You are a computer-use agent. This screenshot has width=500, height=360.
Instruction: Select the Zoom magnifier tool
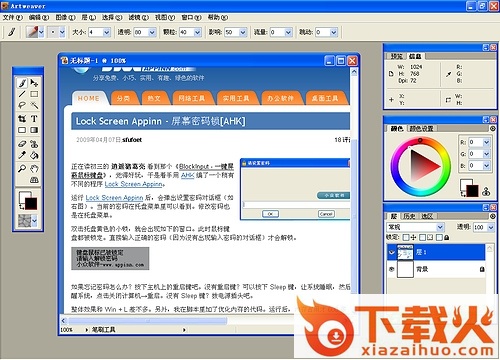(x=22, y=168)
